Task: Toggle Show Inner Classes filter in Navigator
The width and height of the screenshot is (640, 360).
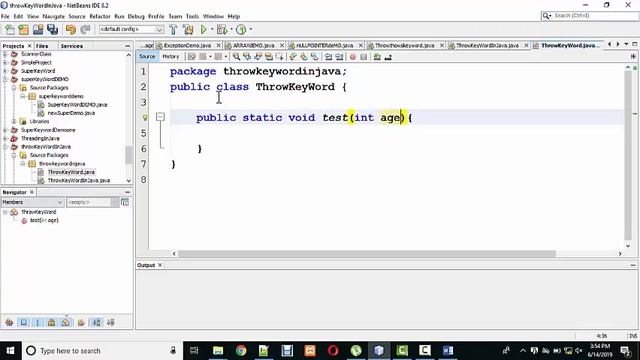Action: coord(65,322)
